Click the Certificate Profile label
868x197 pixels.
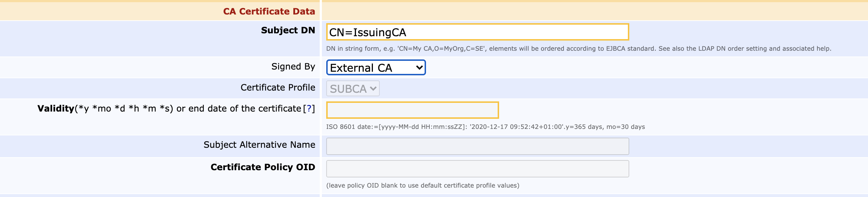click(x=278, y=87)
